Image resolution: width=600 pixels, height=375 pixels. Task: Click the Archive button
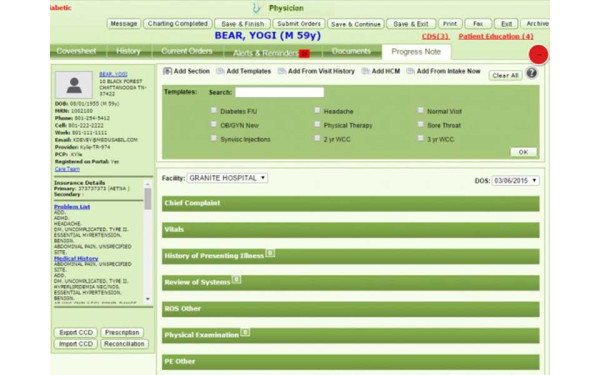coord(536,24)
